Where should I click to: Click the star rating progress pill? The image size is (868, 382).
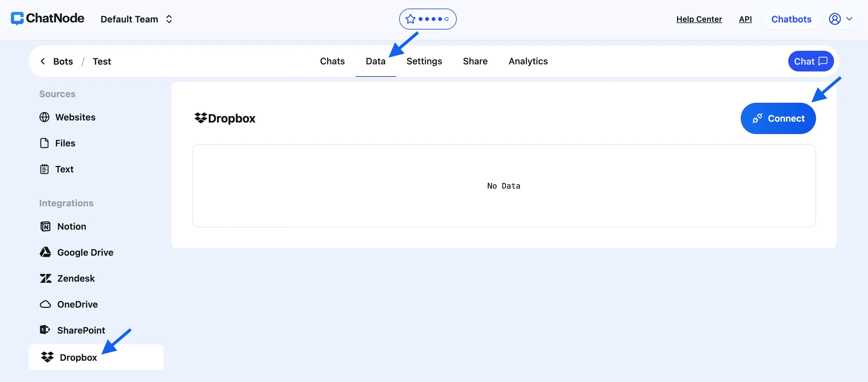coord(428,19)
